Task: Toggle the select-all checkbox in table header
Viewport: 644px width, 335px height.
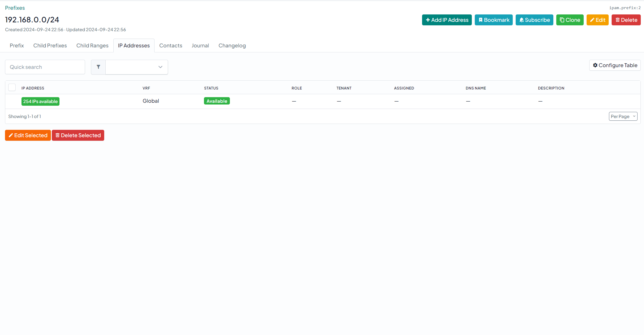Action: pyautogui.click(x=12, y=87)
